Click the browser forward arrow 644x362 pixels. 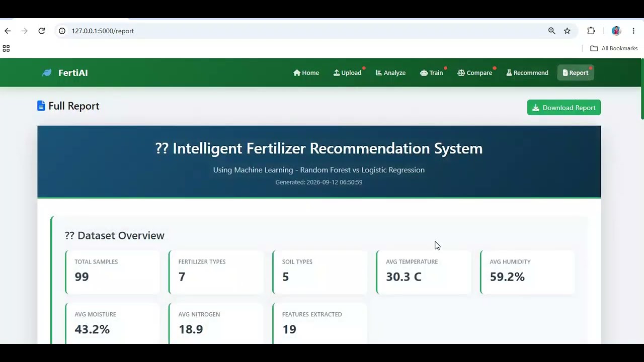point(25,31)
